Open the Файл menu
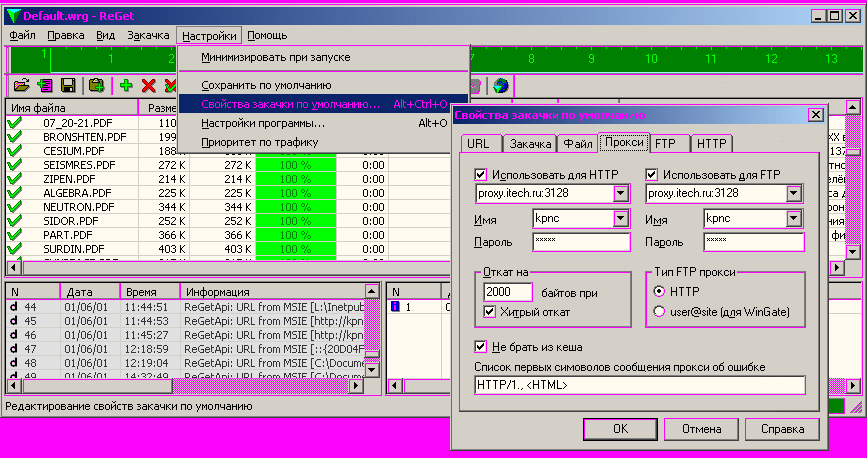Viewport: 867px width, 458px height. (x=23, y=35)
